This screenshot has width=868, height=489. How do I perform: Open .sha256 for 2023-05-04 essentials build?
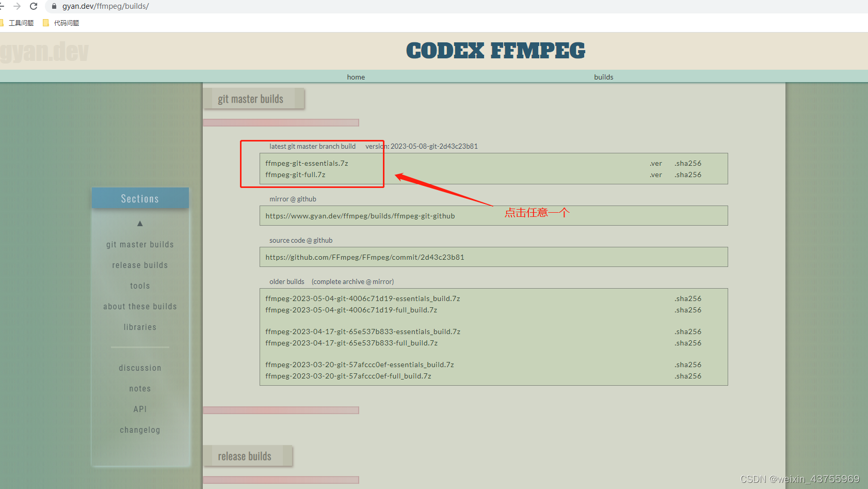(x=688, y=298)
